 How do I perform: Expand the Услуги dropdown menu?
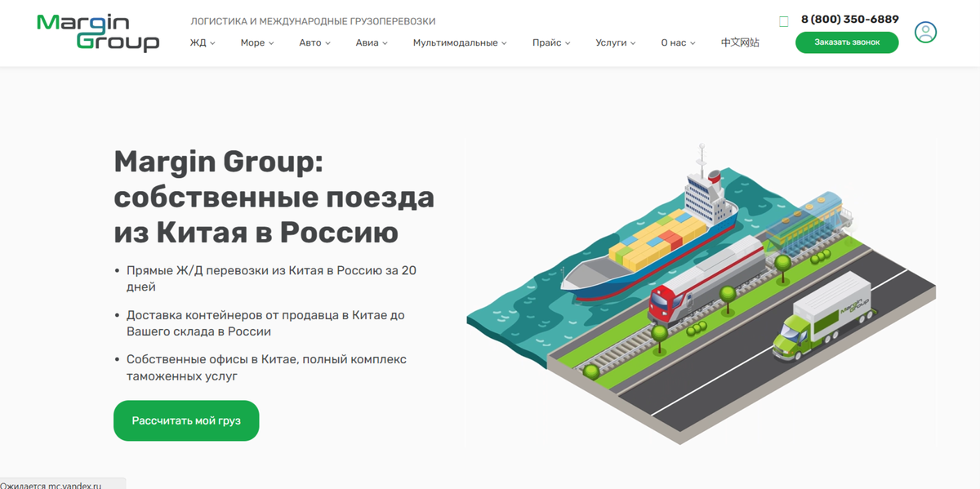[x=616, y=42]
